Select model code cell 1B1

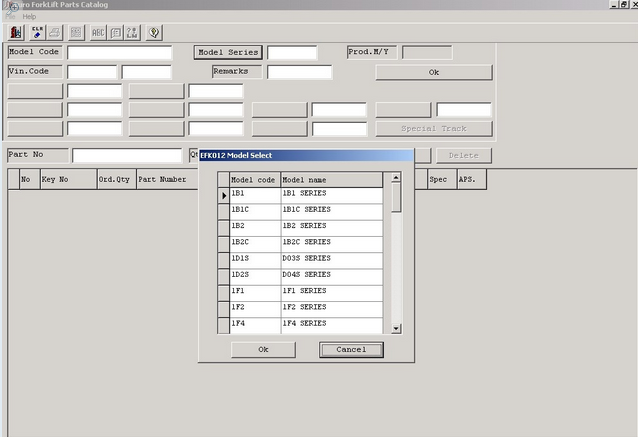(255, 196)
